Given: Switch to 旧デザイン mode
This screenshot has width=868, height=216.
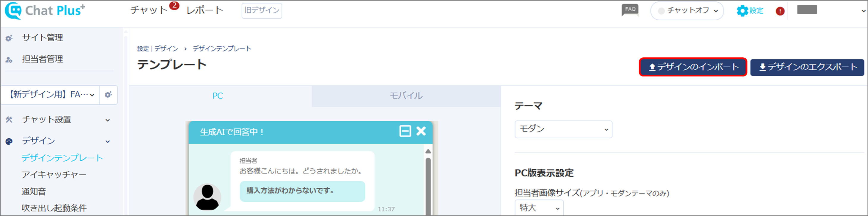Looking at the screenshot, I should pos(262,10).
